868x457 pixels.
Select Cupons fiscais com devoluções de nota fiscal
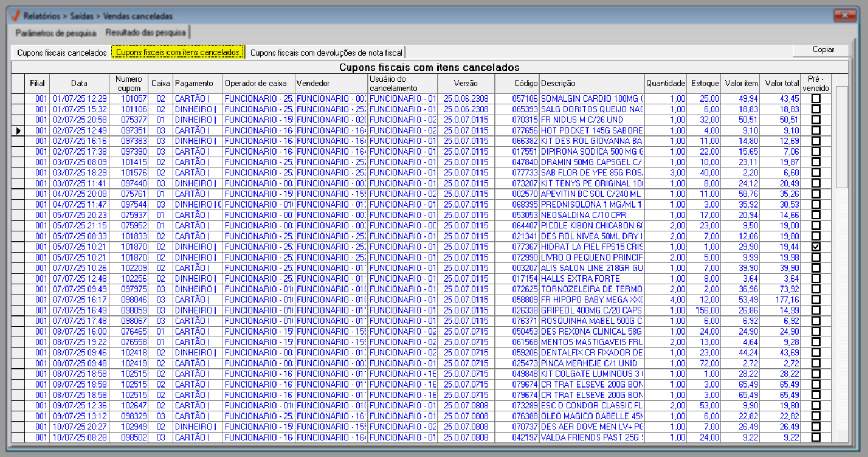(x=326, y=52)
